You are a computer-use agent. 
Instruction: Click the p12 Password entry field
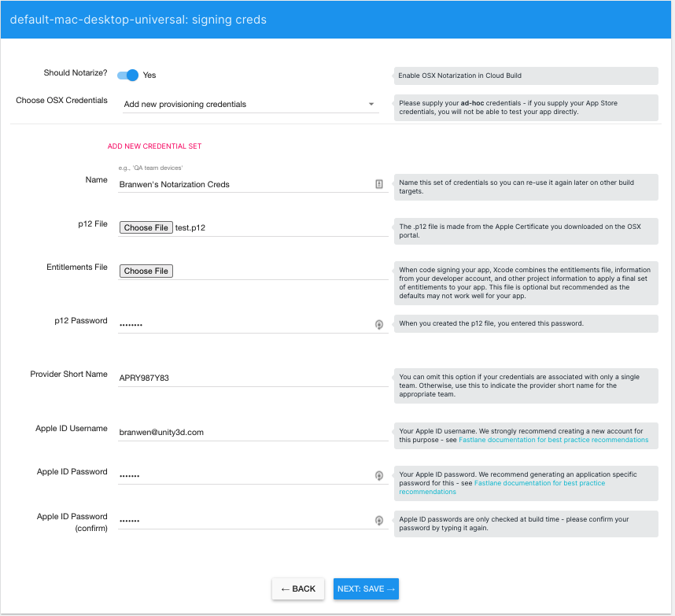(x=236, y=324)
